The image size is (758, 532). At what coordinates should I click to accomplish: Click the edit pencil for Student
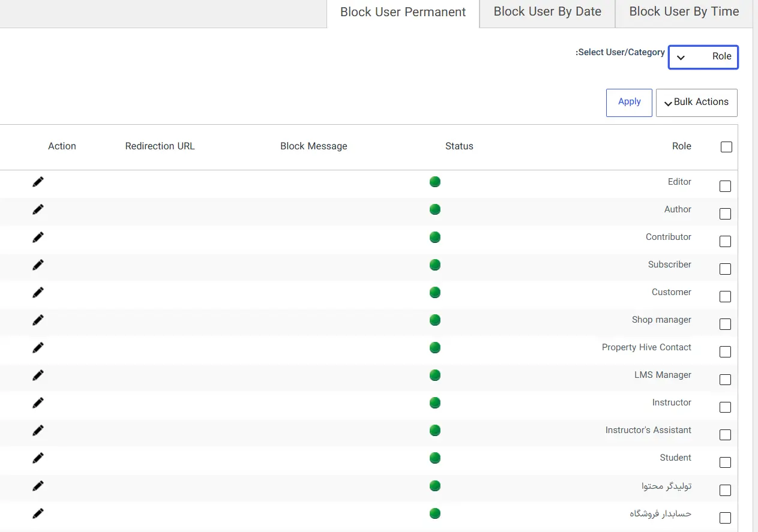(38, 458)
